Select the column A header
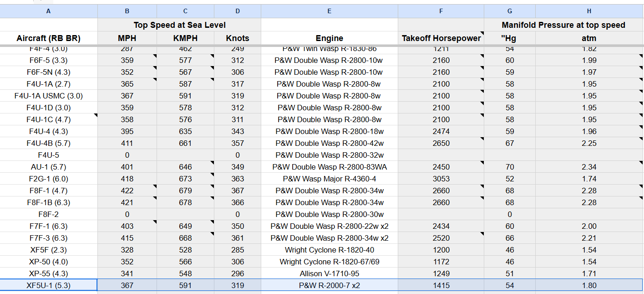Screen dimensions: 644x294 click(x=49, y=11)
